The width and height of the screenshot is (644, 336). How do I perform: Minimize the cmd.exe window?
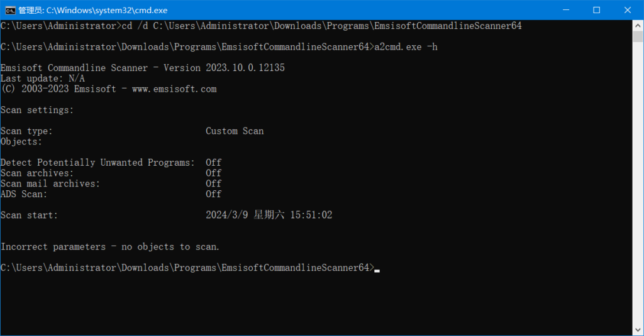(566, 10)
